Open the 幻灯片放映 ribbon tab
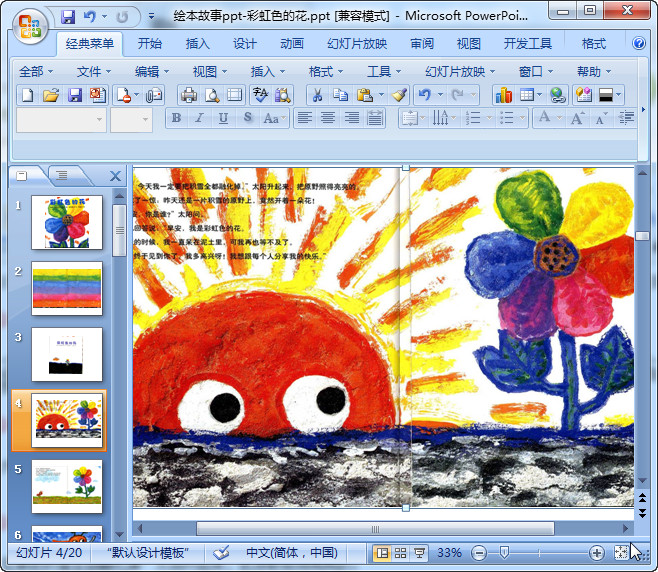Image resolution: width=658 pixels, height=572 pixels. (x=357, y=44)
